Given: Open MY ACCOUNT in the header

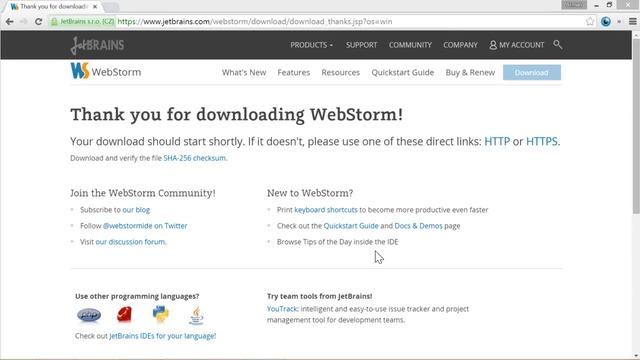Looking at the screenshot, I should click(517, 45).
